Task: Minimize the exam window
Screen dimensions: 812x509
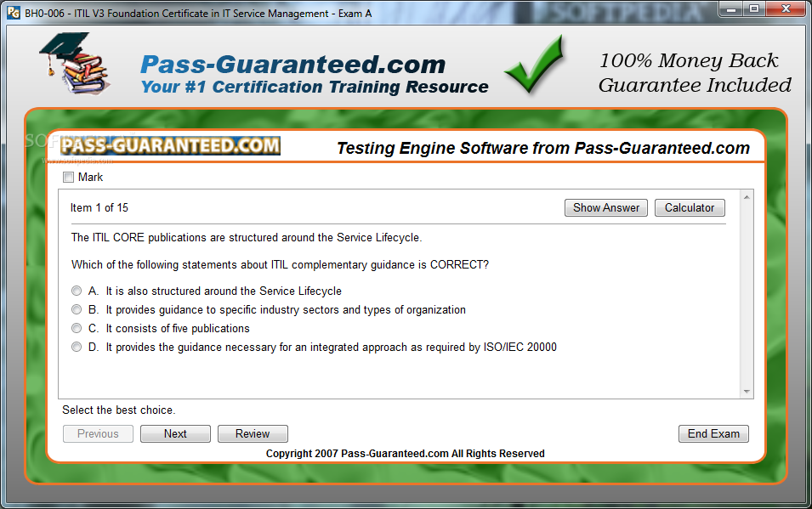Action: tap(731, 8)
